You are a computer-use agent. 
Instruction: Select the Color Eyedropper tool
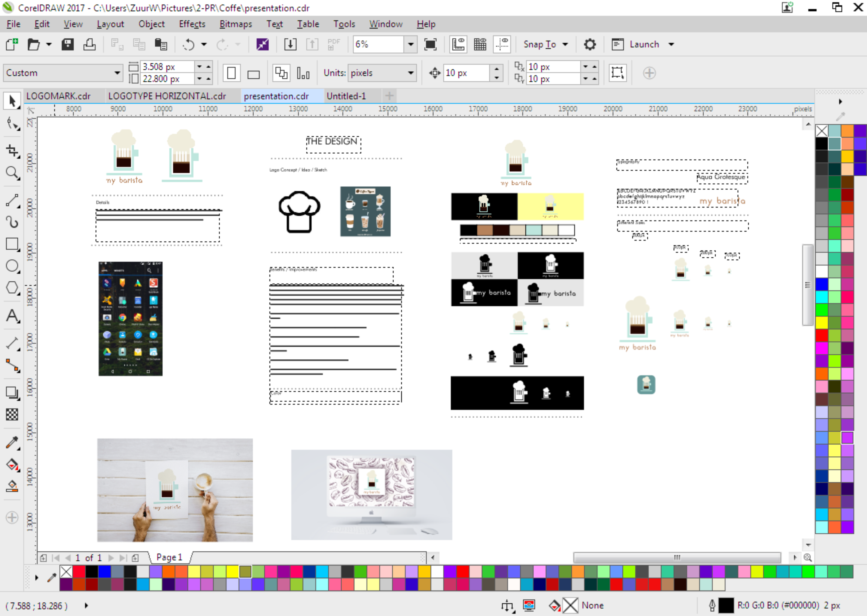click(x=12, y=442)
